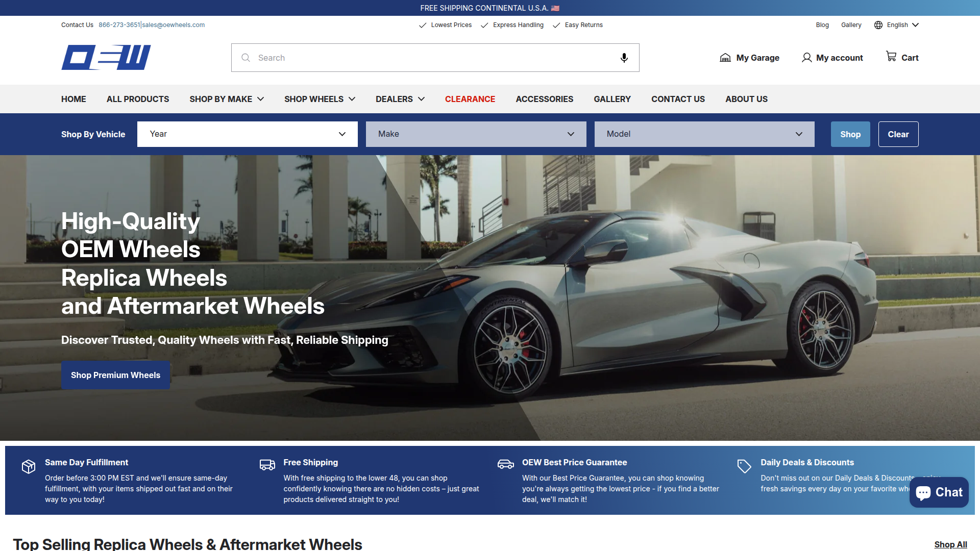Click the My Garage icon

(x=725, y=58)
